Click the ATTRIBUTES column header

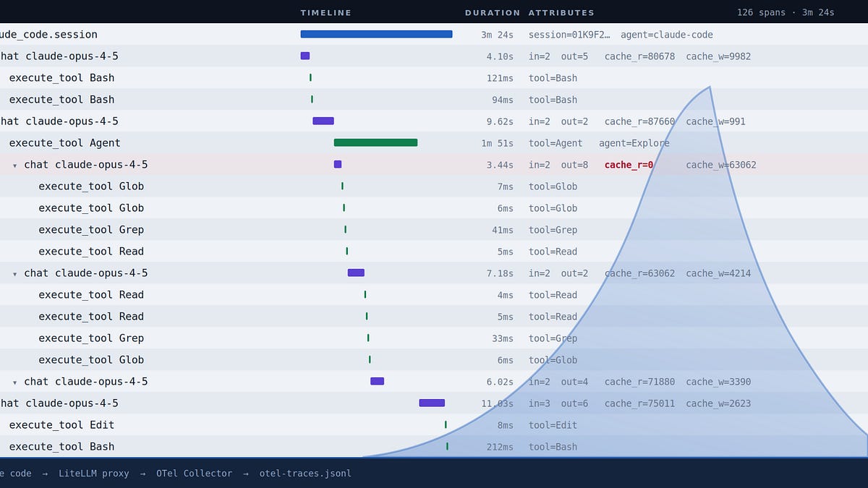pyautogui.click(x=561, y=13)
